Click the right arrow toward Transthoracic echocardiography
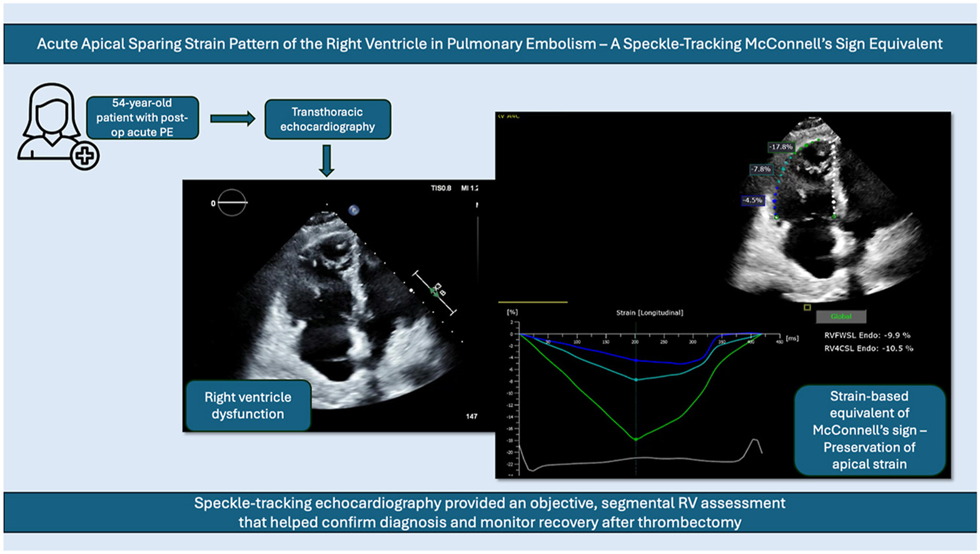 (x=232, y=118)
